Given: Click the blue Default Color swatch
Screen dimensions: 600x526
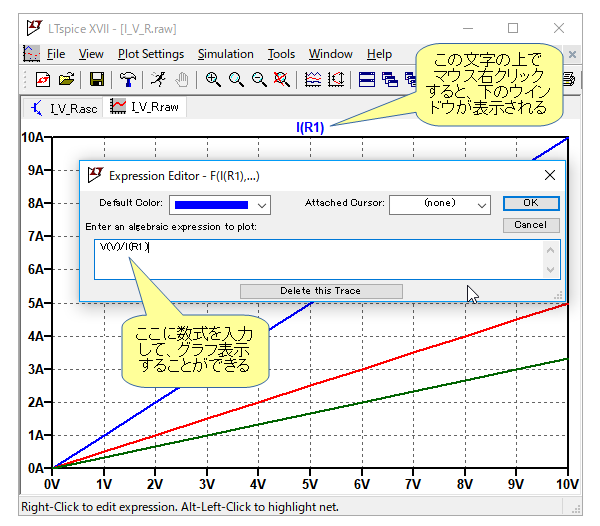Looking at the screenshot, I should pos(212,204).
